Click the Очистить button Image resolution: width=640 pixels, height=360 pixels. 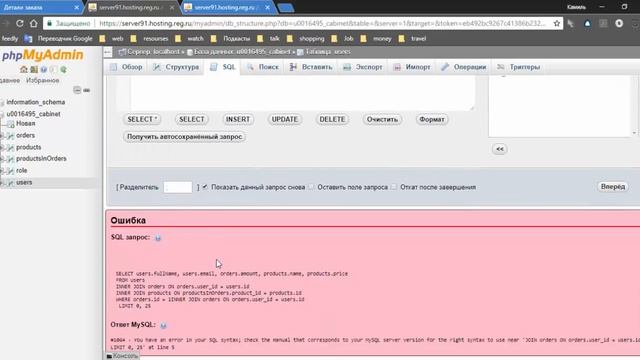(382, 119)
